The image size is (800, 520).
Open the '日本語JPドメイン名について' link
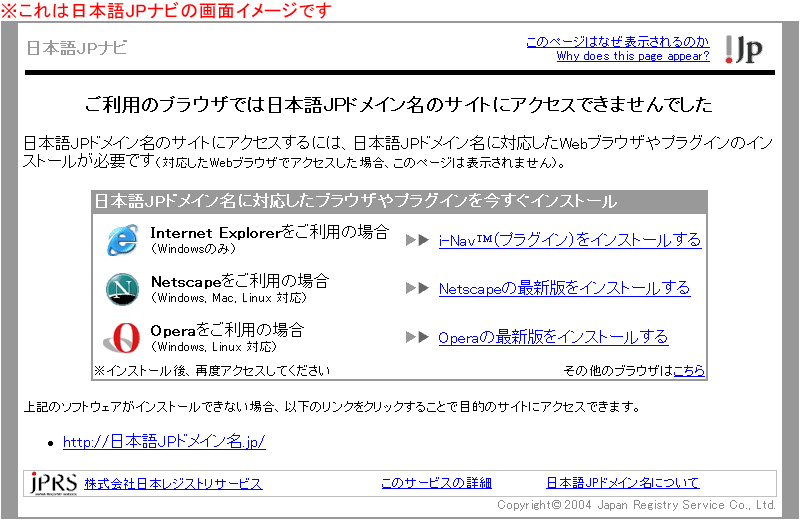[x=622, y=483]
